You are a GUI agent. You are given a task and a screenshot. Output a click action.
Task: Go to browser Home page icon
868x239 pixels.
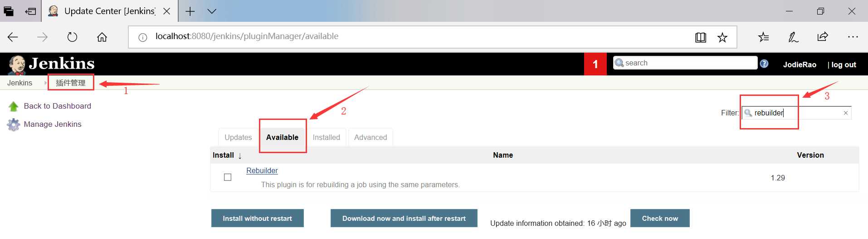tap(102, 37)
